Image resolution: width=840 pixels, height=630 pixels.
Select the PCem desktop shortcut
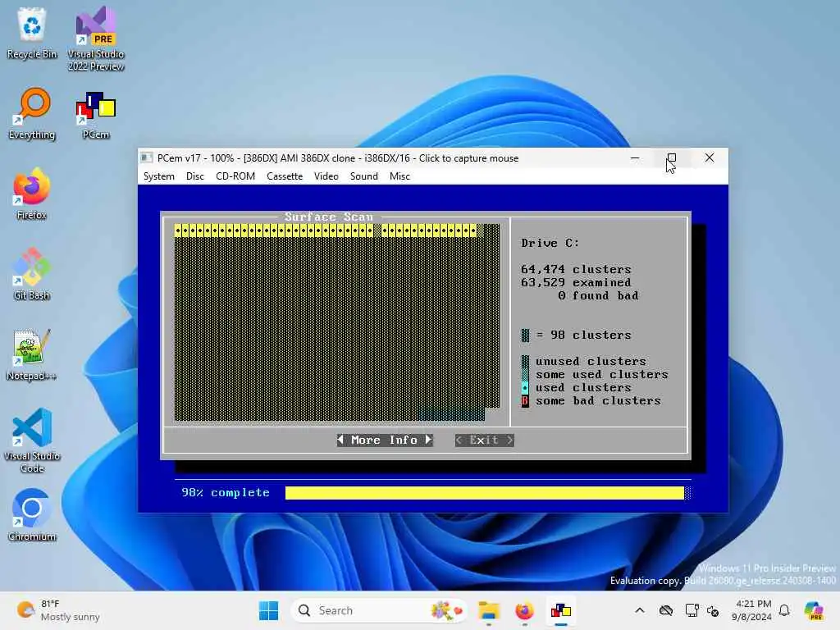96,113
